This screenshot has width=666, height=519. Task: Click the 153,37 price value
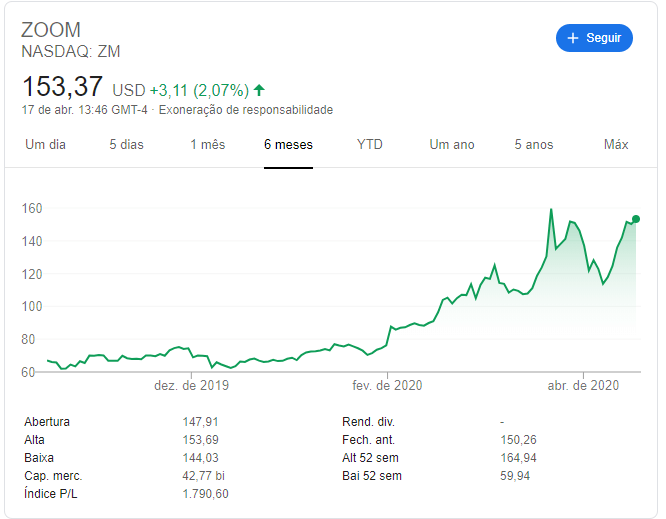(62, 87)
